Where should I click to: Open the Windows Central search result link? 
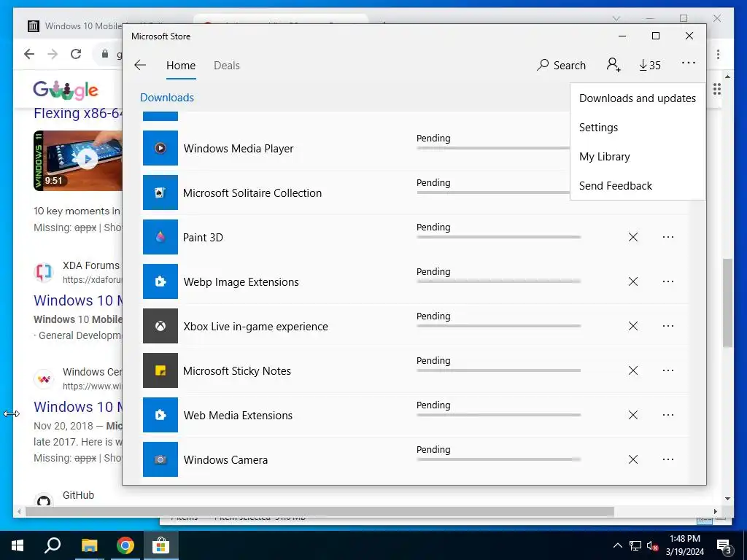(x=77, y=407)
